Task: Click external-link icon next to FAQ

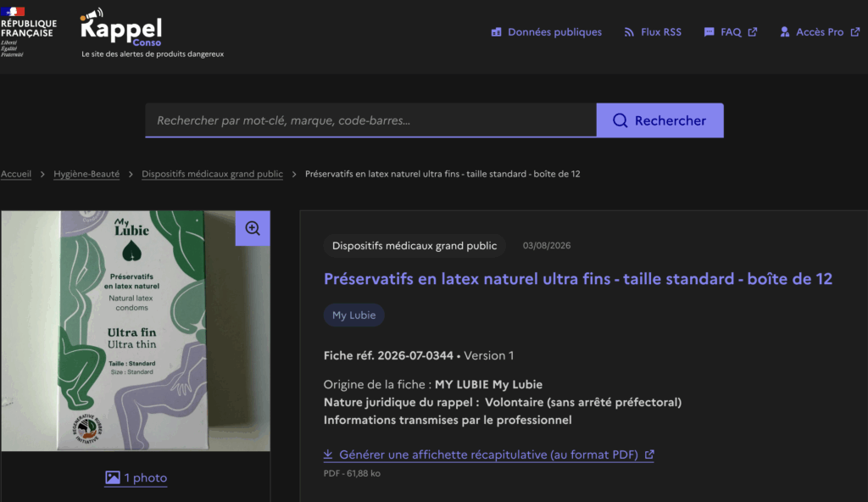Action: tap(753, 32)
